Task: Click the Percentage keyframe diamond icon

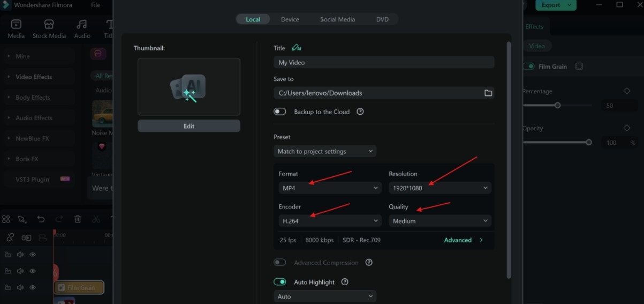Action: (x=627, y=91)
